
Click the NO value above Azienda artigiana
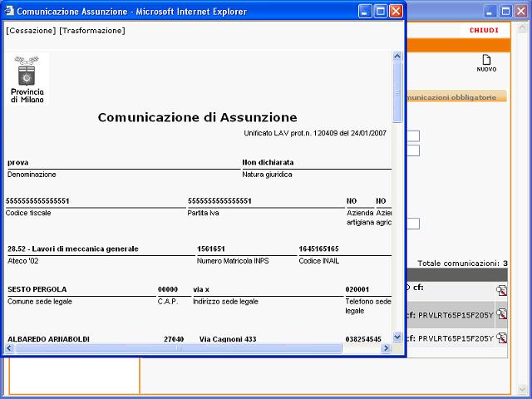(x=352, y=201)
